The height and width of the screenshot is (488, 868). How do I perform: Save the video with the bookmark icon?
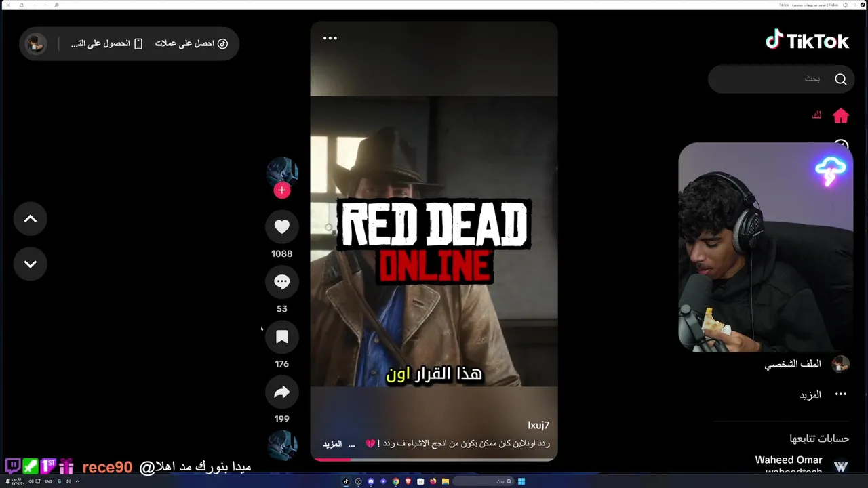pyautogui.click(x=282, y=337)
